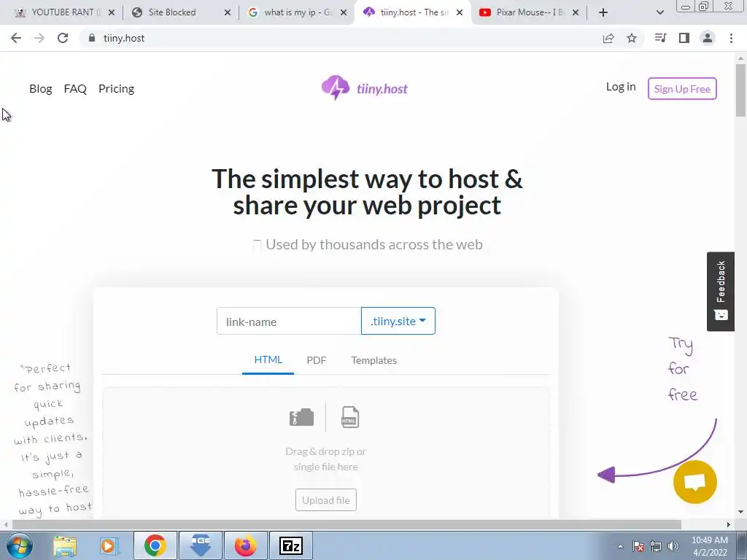Open the Blog link

41,88
